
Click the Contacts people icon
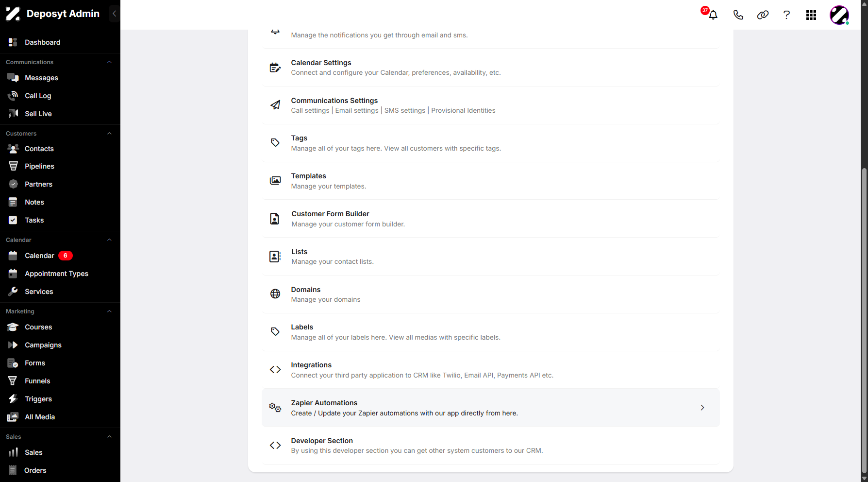click(x=13, y=149)
